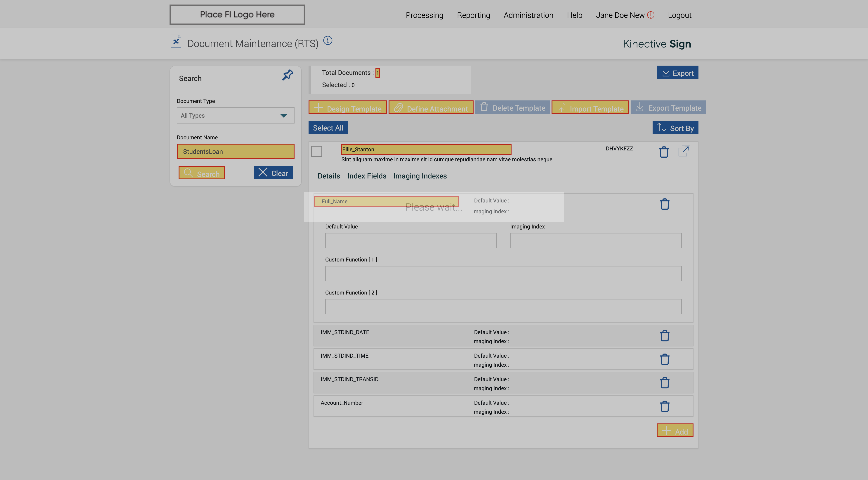Delete the IMM_STDIND_DATE index field
Image resolution: width=868 pixels, height=480 pixels.
(665, 336)
